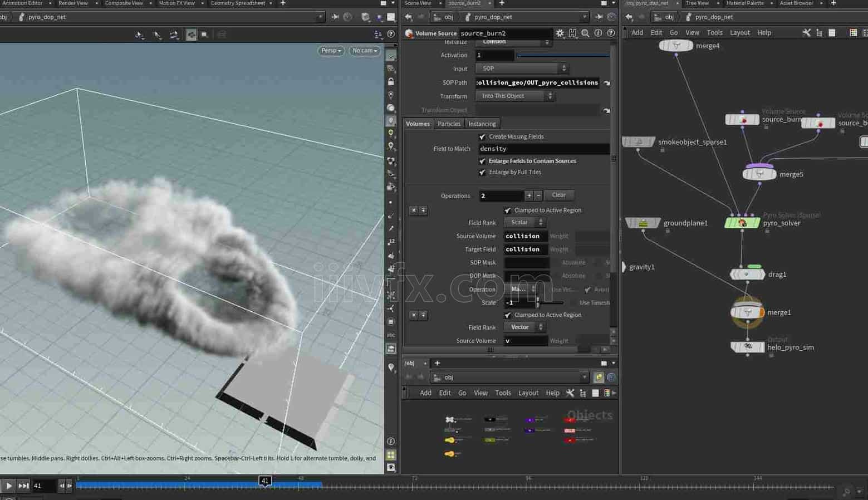Image resolution: width=868 pixels, height=500 pixels.
Task: Click the back arrow in network editor path bar
Action: (x=629, y=17)
